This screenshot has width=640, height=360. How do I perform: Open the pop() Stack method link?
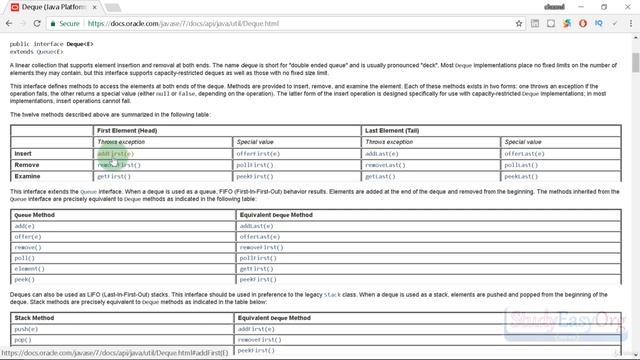click(23, 340)
